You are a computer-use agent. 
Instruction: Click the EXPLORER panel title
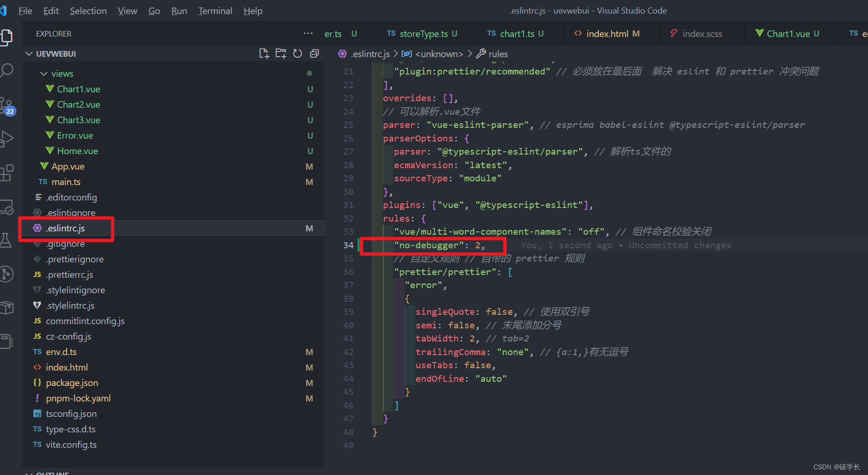(x=54, y=34)
